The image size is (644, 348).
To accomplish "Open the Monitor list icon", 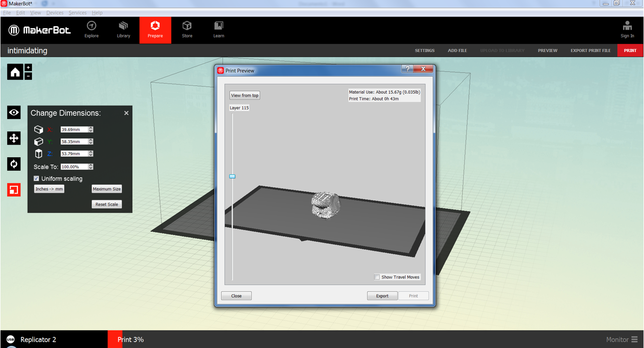I will point(634,339).
